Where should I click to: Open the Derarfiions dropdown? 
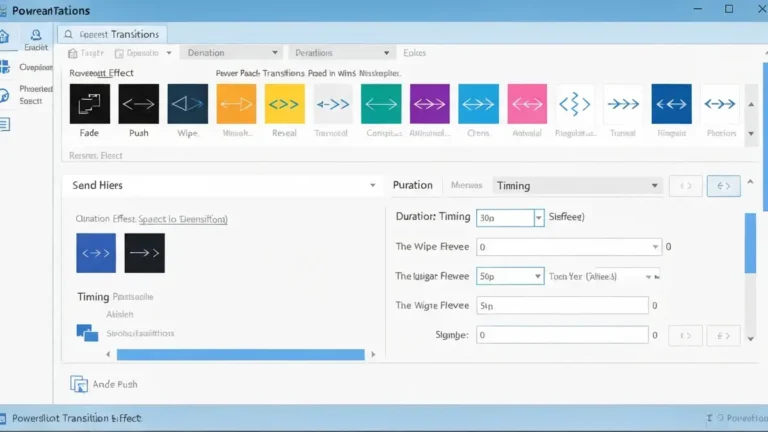click(342, 53)
